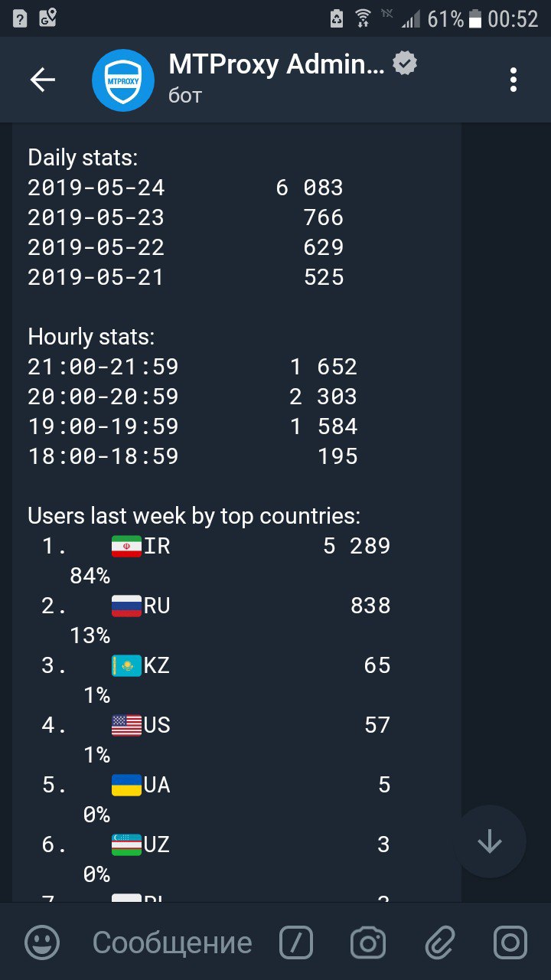The image size is (551, 980).
Task: Tap the round video message icon
Action: [510, 942]
